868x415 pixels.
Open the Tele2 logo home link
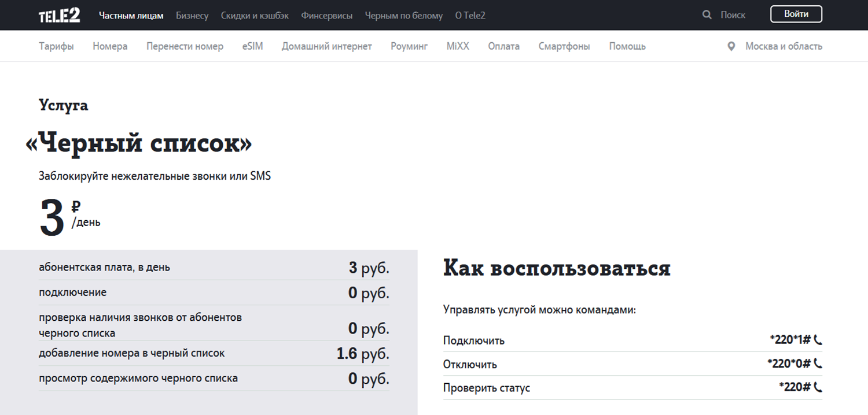(60, 15)
